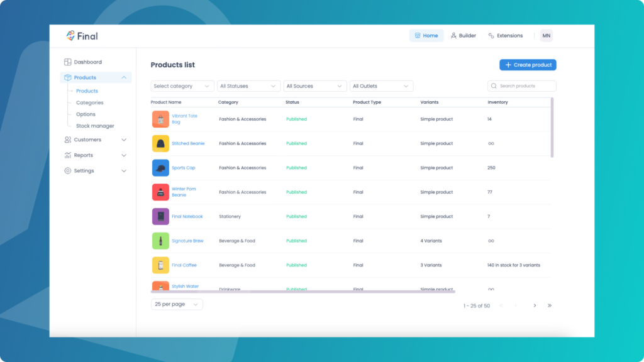This screenshot has width=644, height=362.
Task: Open the MN user avatar
Action: coord(547,36)
